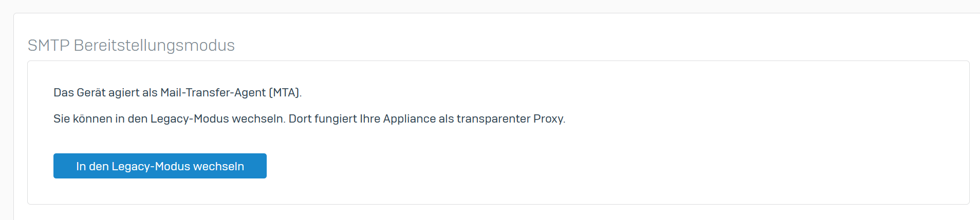Click the word 'SMTP' in the heading
The width and height of the screenshot is (980, 220).
[x=49, y=46]
